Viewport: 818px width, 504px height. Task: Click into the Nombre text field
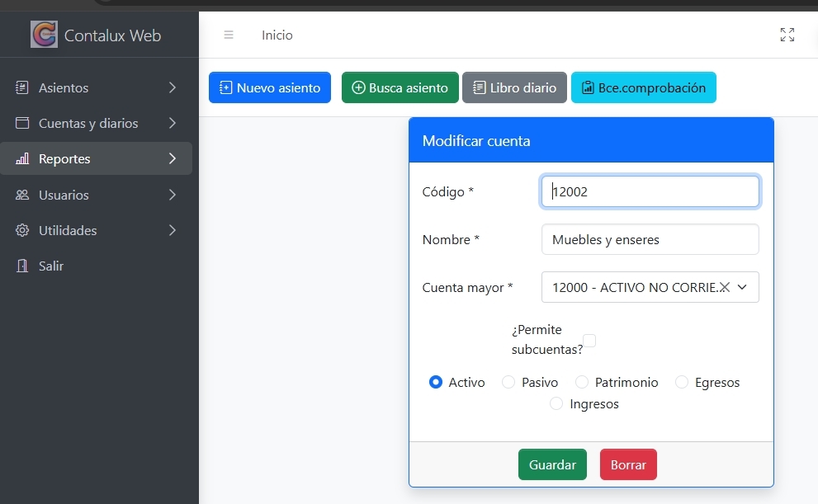pos(650,240)
